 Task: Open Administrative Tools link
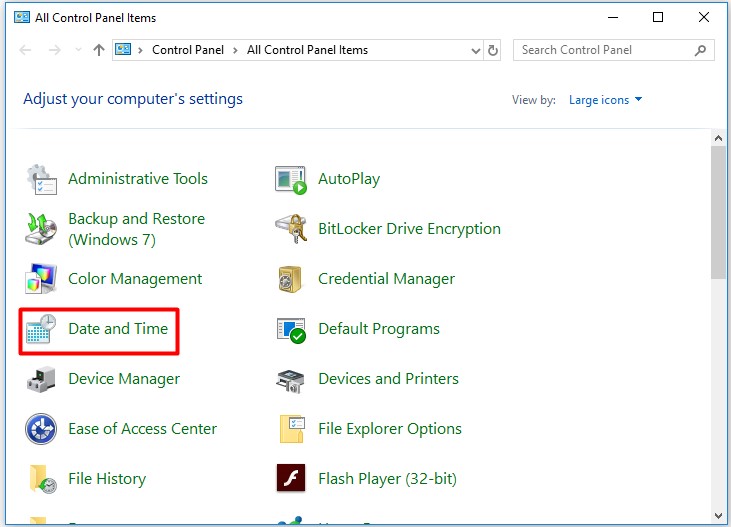coord(138,179)
